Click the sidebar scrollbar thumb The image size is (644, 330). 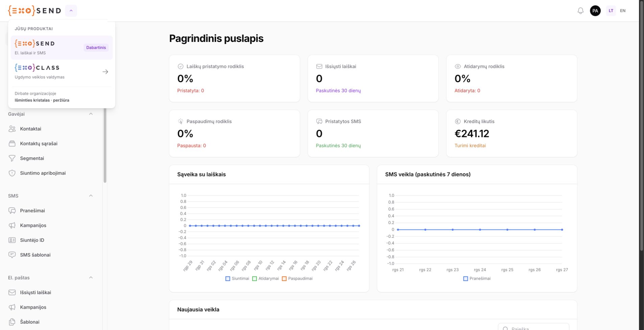click(x=105, y=145)
